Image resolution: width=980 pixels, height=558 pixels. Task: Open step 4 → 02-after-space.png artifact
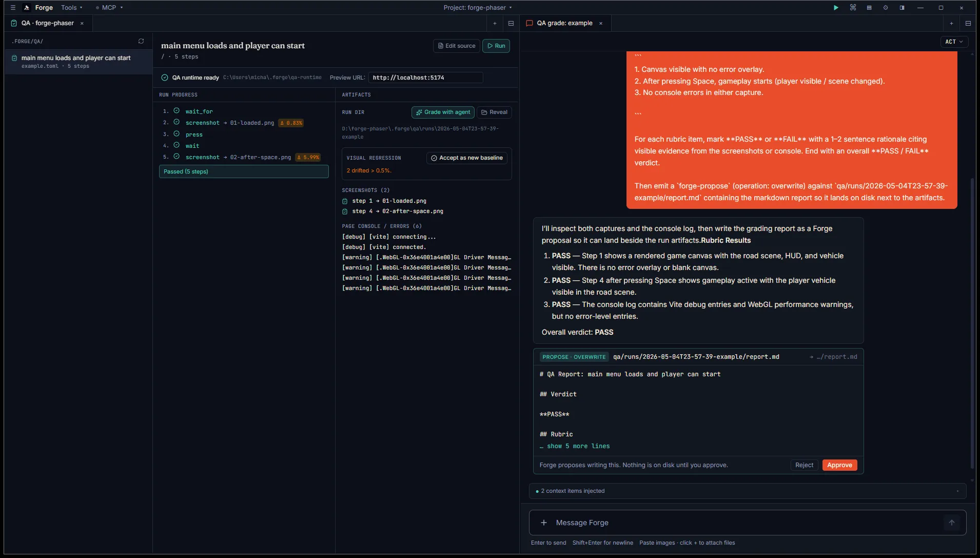[x=398, y=211]
